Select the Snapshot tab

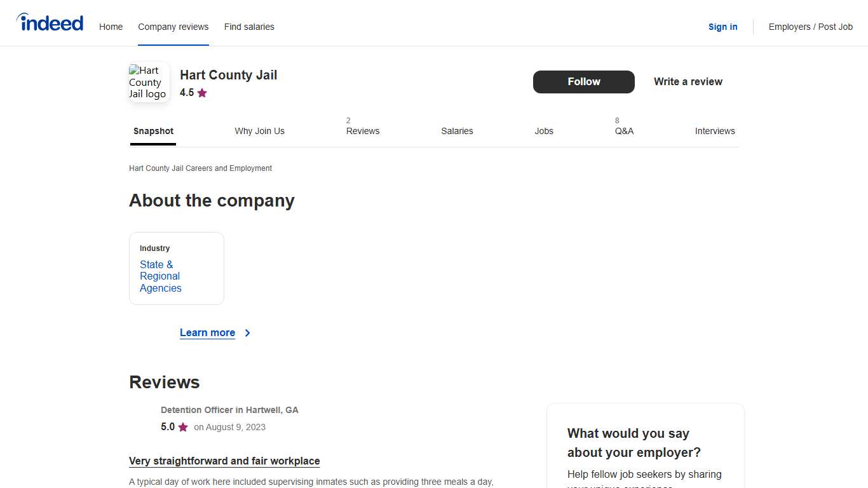click(153, 131)
